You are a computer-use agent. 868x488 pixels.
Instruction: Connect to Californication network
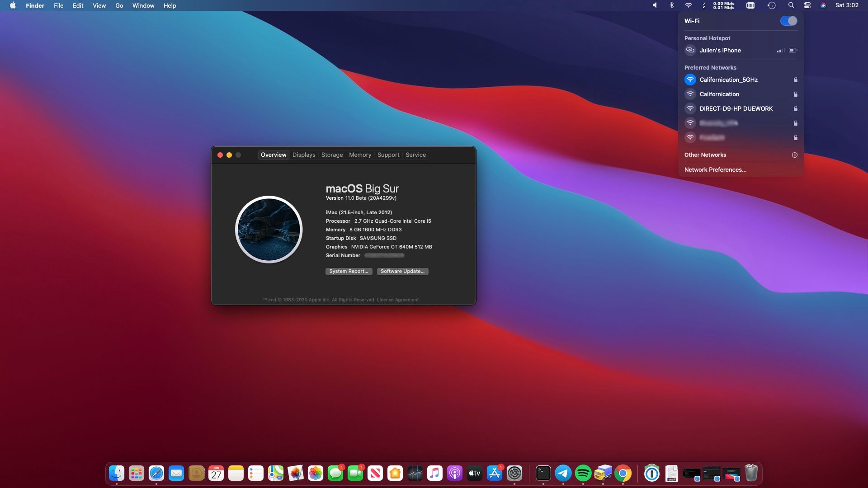[719, 94]
